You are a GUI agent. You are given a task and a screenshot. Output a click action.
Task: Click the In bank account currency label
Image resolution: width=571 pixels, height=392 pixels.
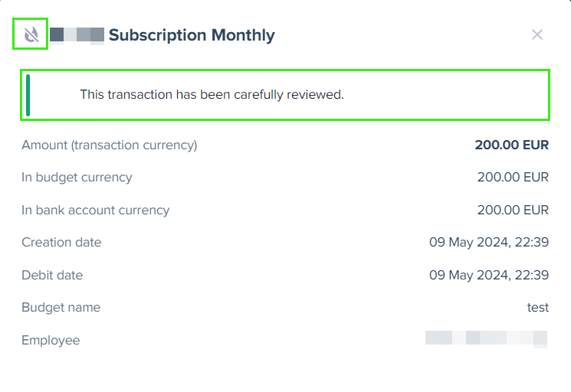[95, 211]
